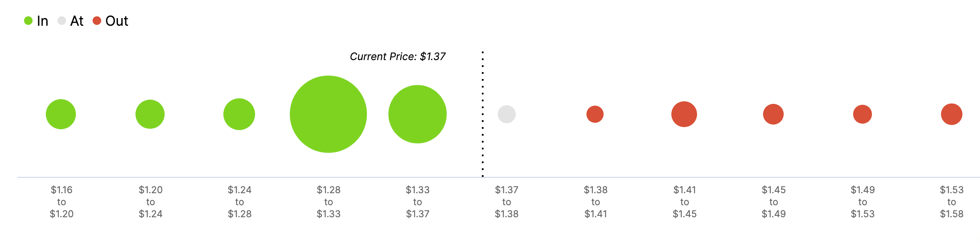Click the '$1.53 to $1.58' axis label
The height and width of the screenshot is (243, 980).
[x=952, y=202]
